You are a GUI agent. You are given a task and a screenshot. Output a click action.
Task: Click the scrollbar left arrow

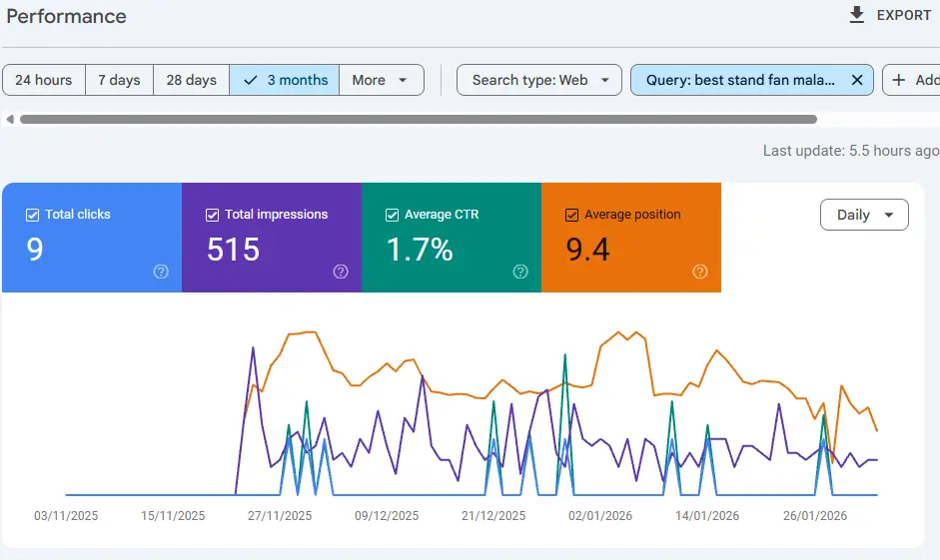tap(10, 120)
